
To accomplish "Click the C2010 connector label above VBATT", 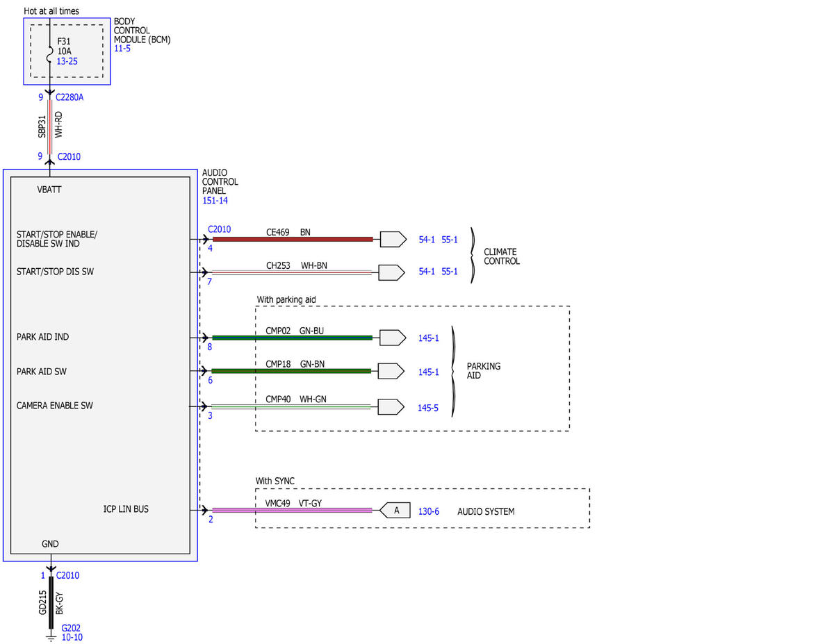I will (x=69, y=157).
